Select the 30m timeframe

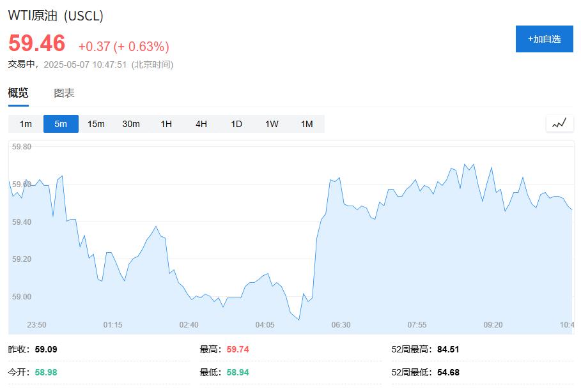tap(130, 124)
